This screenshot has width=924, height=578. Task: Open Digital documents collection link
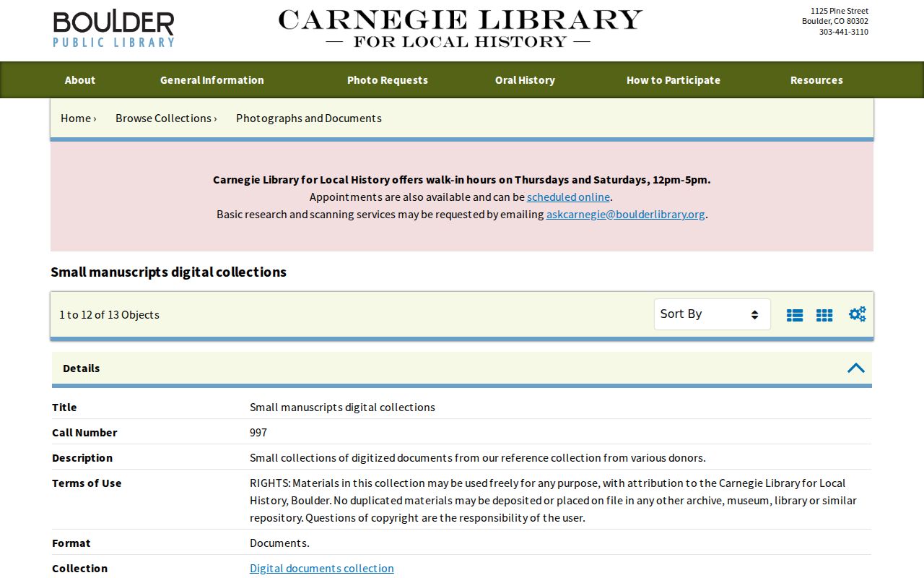pos(322,569)
